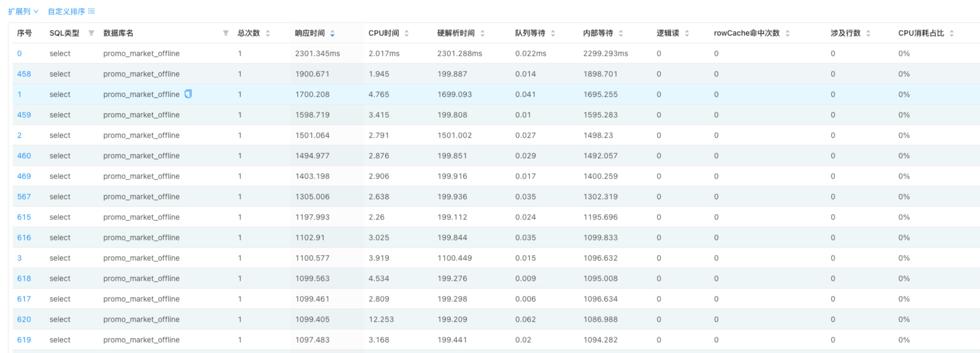The image size is (980, 353).
Task: Select response time 1097.483 cell
Action: (312, 340)
